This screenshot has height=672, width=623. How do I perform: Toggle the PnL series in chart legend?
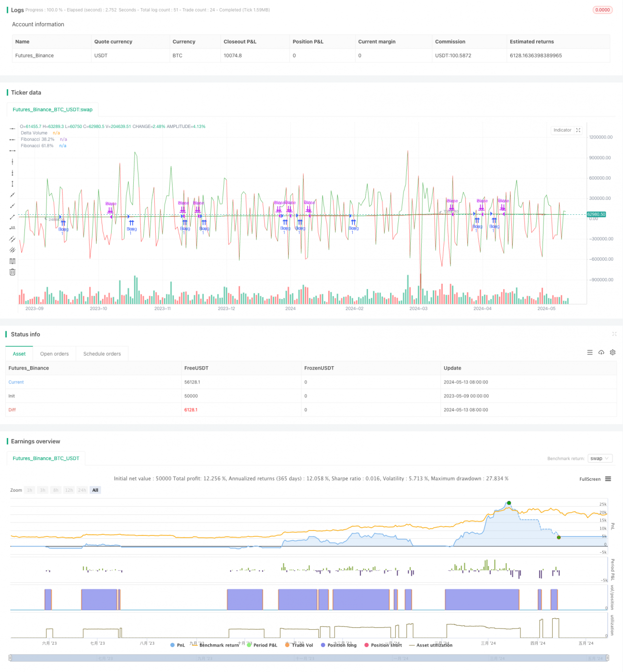pyautogui.click(x=177, y=645)
